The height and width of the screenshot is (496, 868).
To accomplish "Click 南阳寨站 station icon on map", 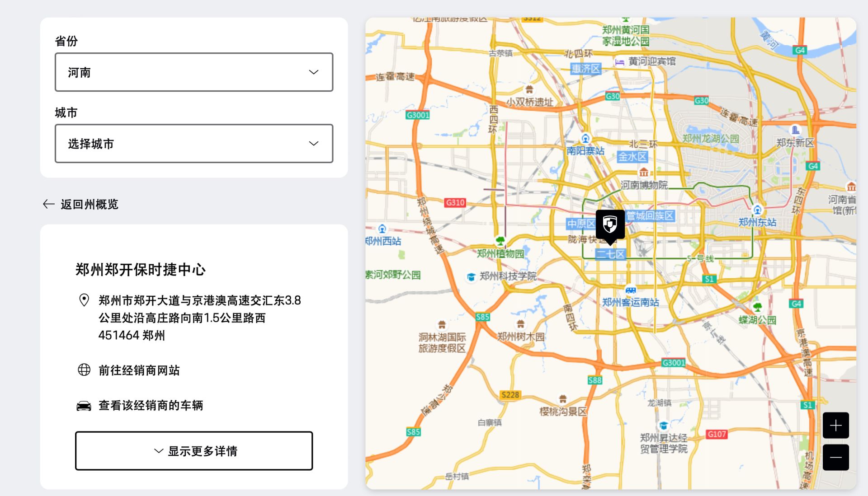I will coord(585,138).
